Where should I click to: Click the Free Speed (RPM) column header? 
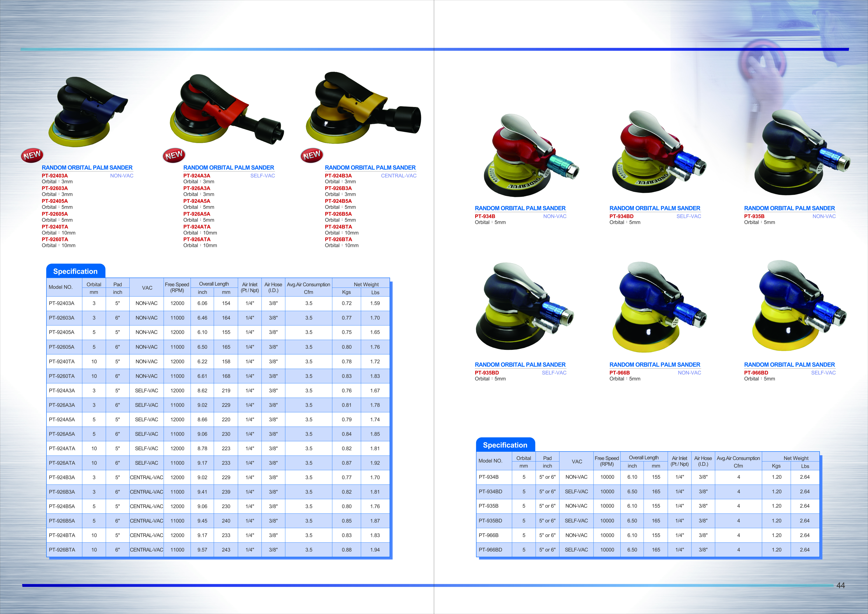(x=177, y=287)
